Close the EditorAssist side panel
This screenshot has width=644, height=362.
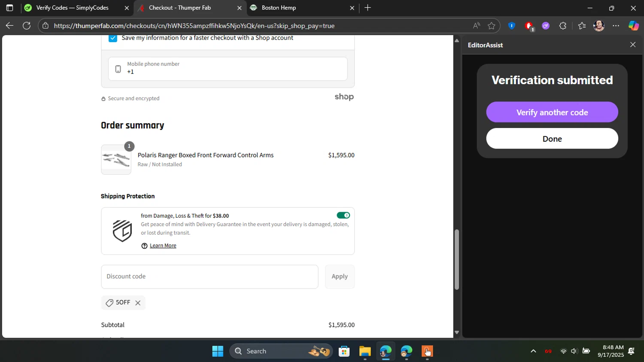[x=633, y=45]
